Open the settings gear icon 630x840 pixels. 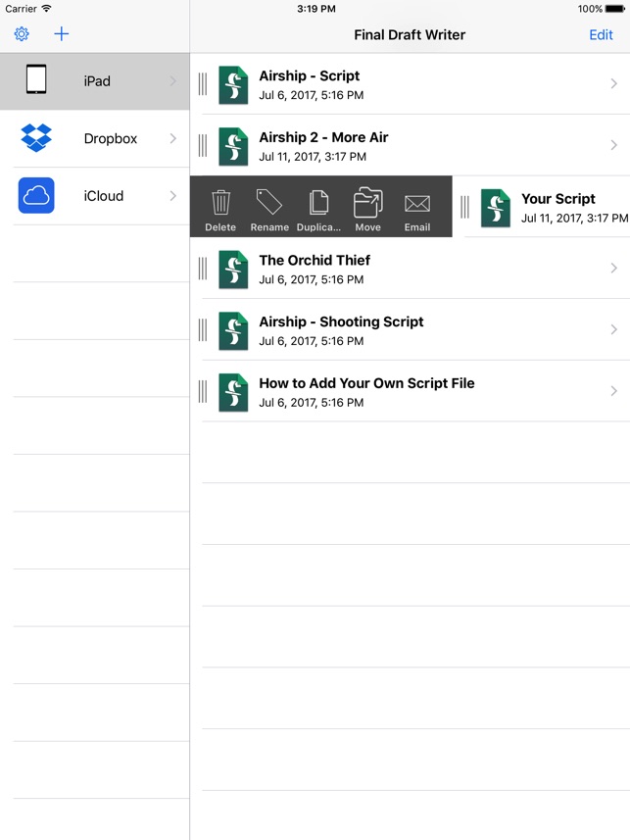point(22,34)
